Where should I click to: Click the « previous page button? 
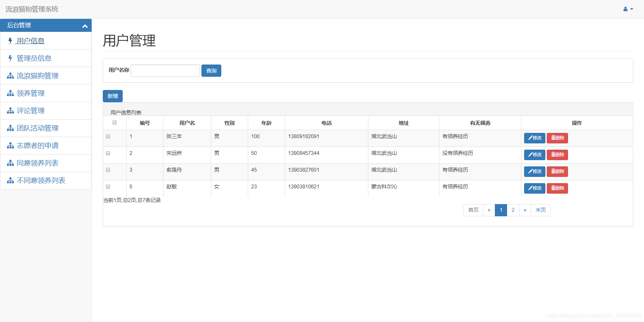[x=489, y=210]
